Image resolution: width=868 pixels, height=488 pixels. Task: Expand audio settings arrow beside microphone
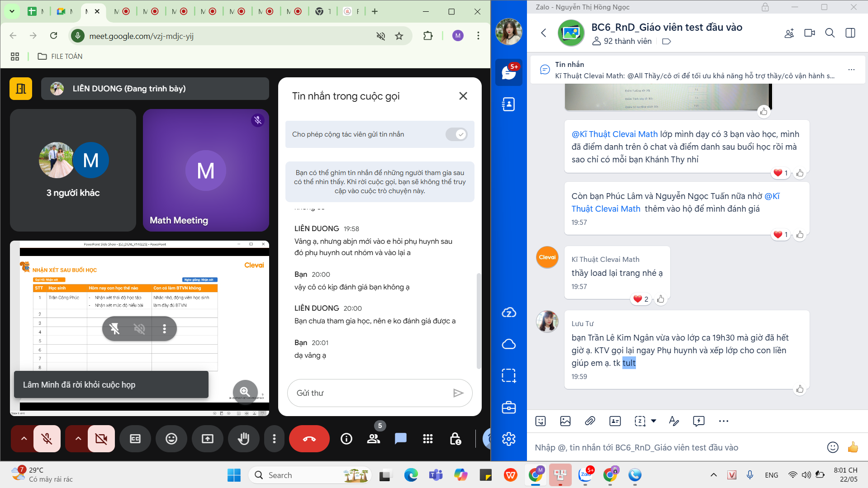[x=24, y=439]
